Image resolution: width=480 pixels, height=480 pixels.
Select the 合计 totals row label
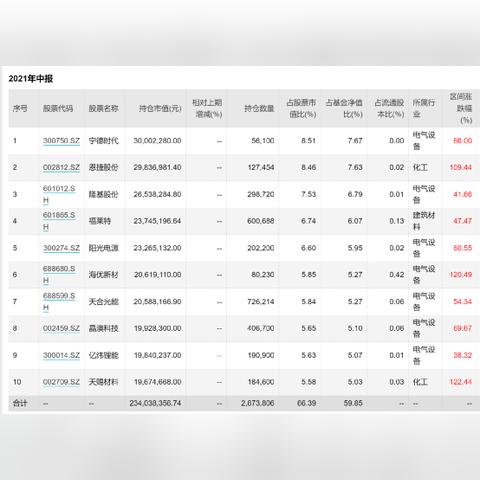pos(20,403)
